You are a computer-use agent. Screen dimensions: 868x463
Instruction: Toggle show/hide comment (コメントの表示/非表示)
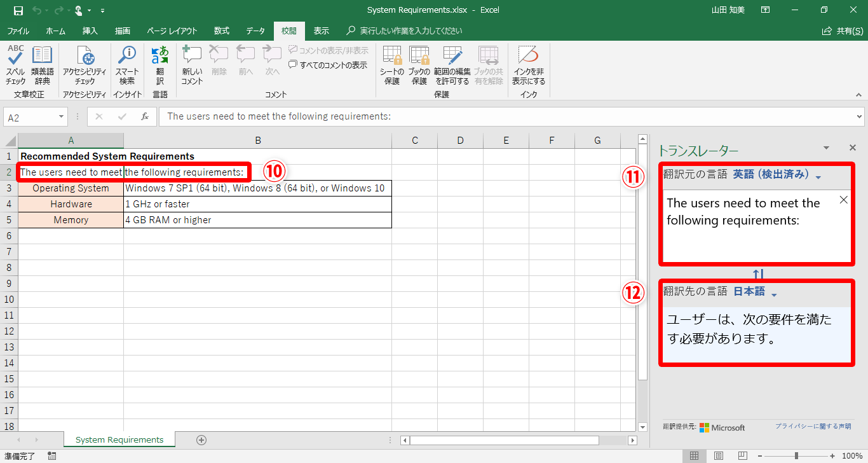click(x=328, y=50)
